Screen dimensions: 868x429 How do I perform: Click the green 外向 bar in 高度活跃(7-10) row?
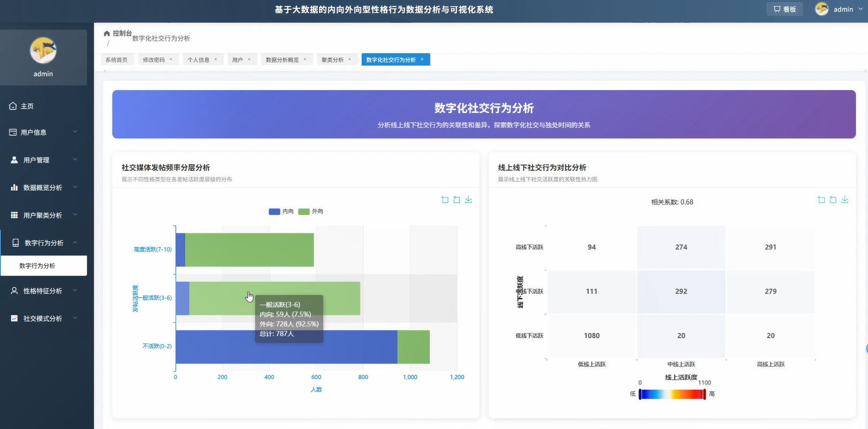(x=249, y=250)
